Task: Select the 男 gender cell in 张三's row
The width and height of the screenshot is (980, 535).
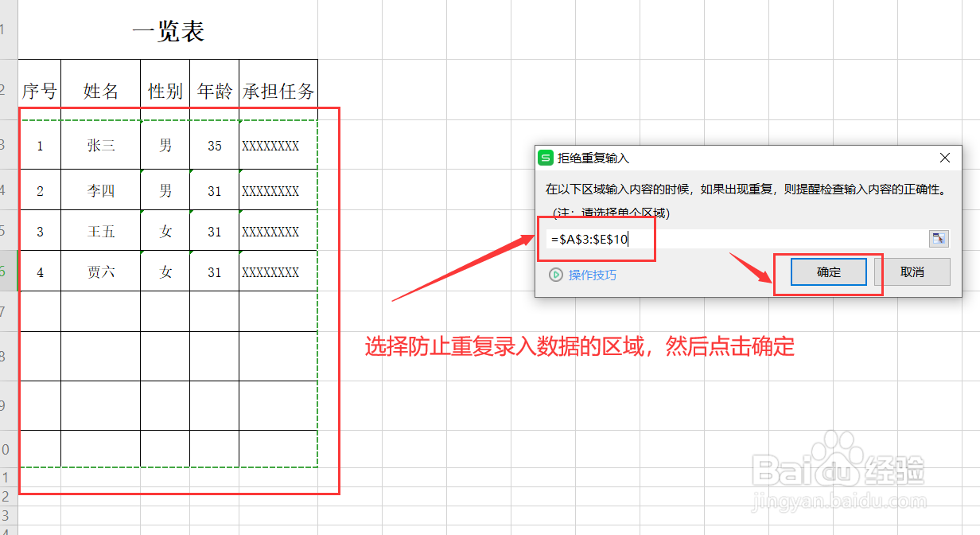Action: click(x=165, y=146)
